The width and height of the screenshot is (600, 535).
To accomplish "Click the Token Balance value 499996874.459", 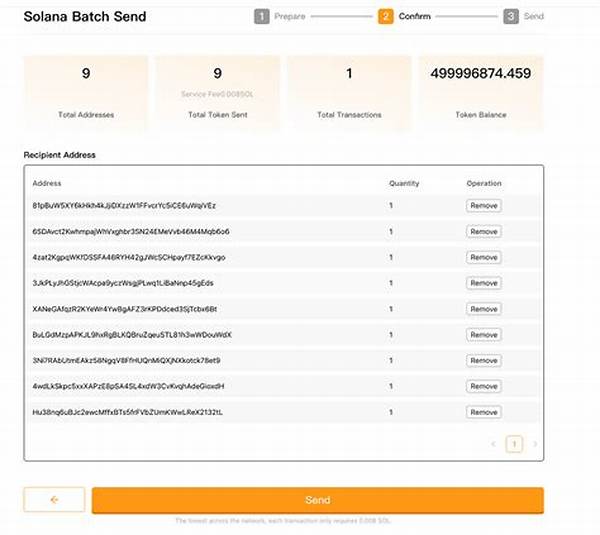I will coord(481,73).
